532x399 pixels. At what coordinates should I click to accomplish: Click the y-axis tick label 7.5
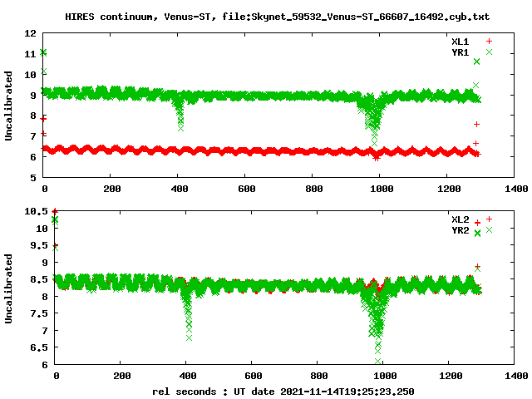click(39, 313)
